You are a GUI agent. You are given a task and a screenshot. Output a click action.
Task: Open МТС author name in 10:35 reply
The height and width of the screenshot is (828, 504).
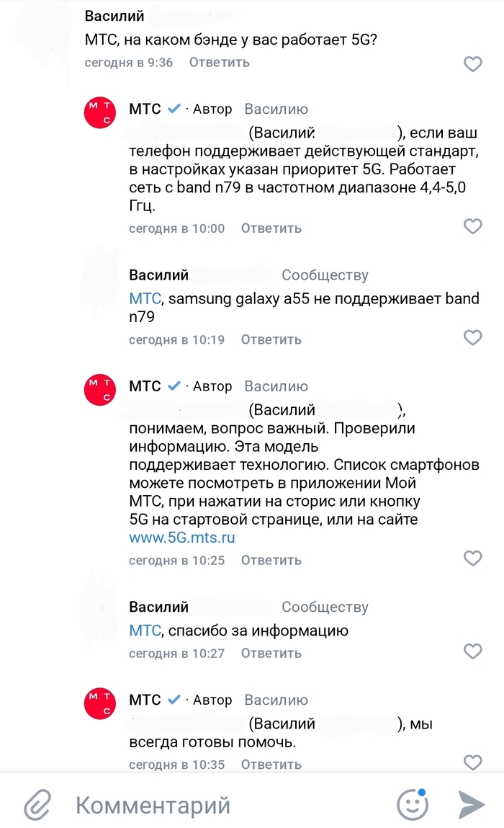[145, 700]
